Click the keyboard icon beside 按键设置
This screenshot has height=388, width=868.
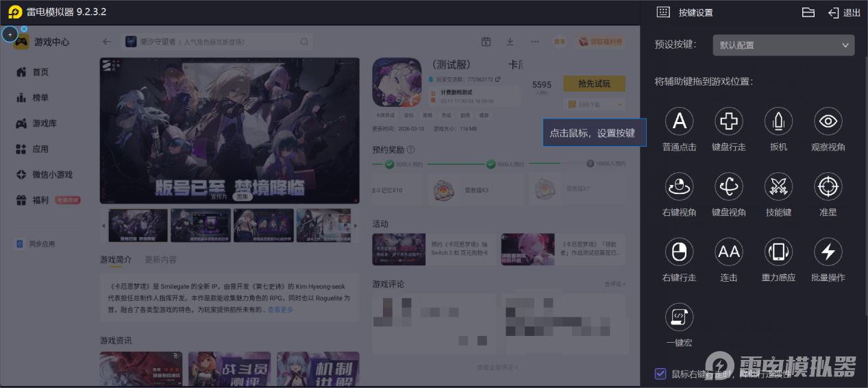point(662,12)
